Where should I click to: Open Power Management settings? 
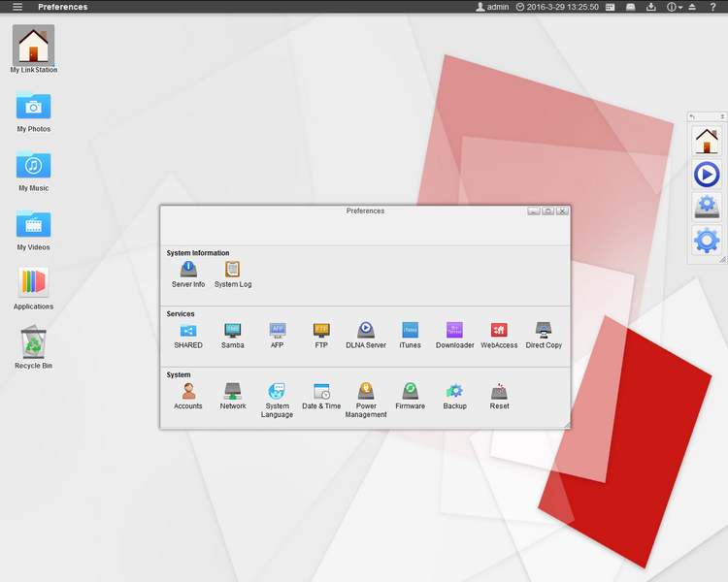coord(366,392)
